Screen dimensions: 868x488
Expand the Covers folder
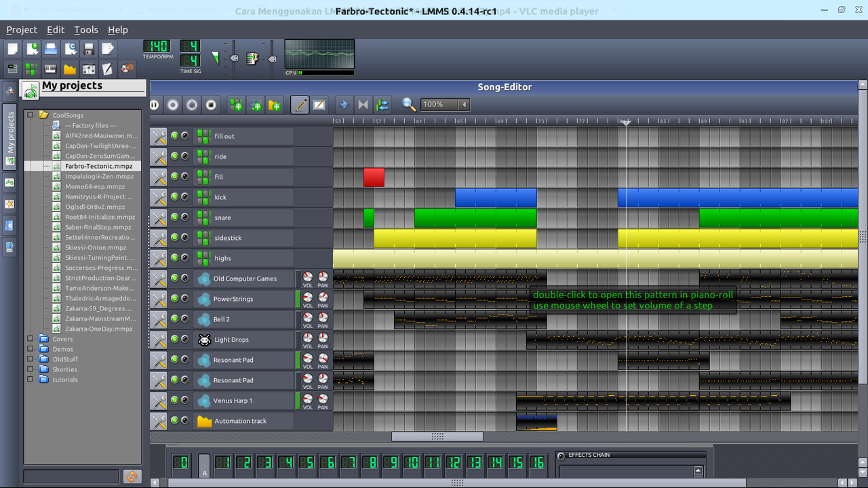30,339
